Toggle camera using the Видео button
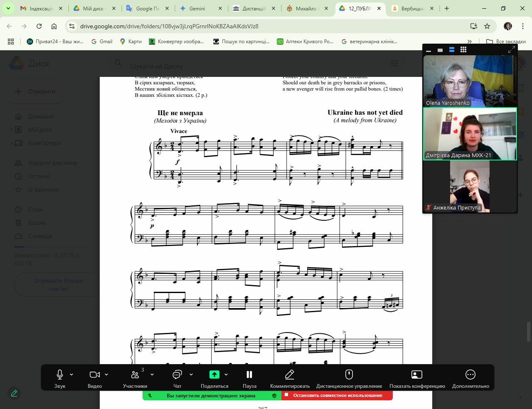Image resolution: width=532 pixels, height=409 pixels. click(94, 375)
